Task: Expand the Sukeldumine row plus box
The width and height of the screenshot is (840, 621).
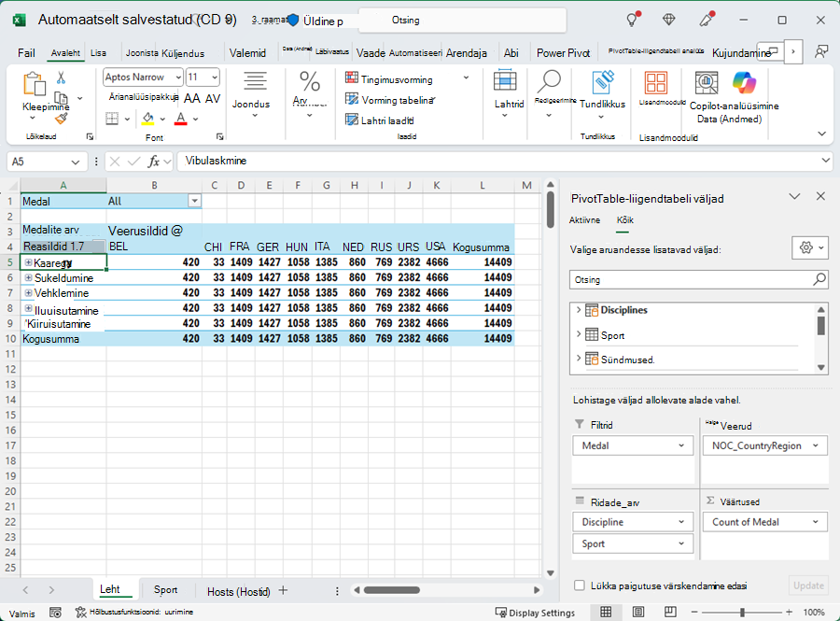Action: click(28, 277)
